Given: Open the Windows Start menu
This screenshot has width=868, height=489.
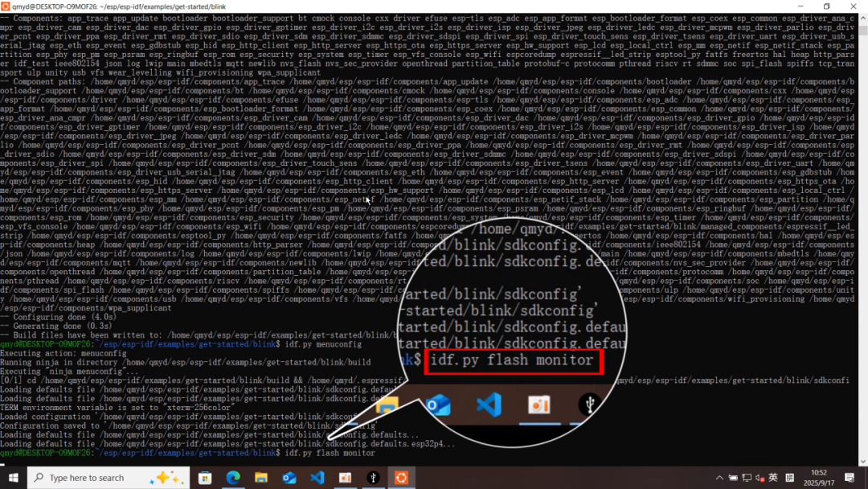Looking at the screenshot, I should click(14, 478).
